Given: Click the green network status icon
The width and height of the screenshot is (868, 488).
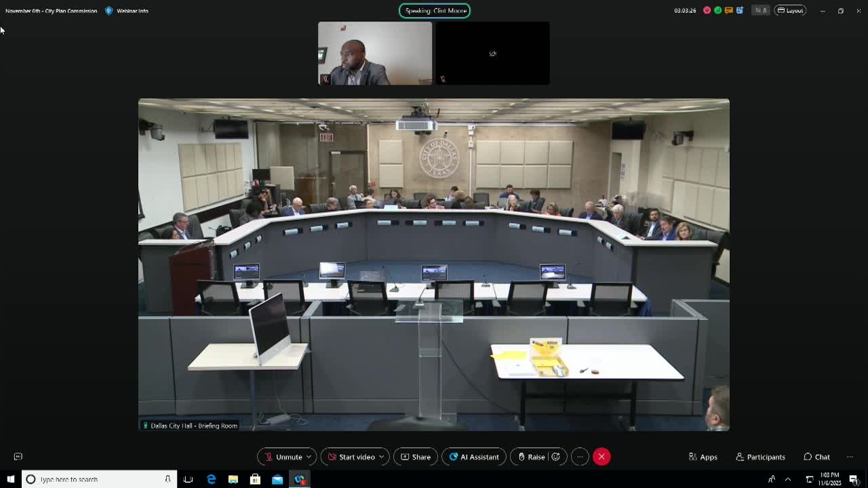Looking at the screenshot, I should (717, 10).
